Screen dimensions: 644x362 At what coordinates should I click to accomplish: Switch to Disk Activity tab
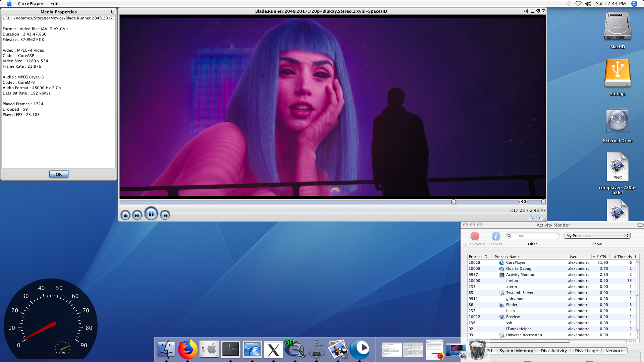(553, 351)
